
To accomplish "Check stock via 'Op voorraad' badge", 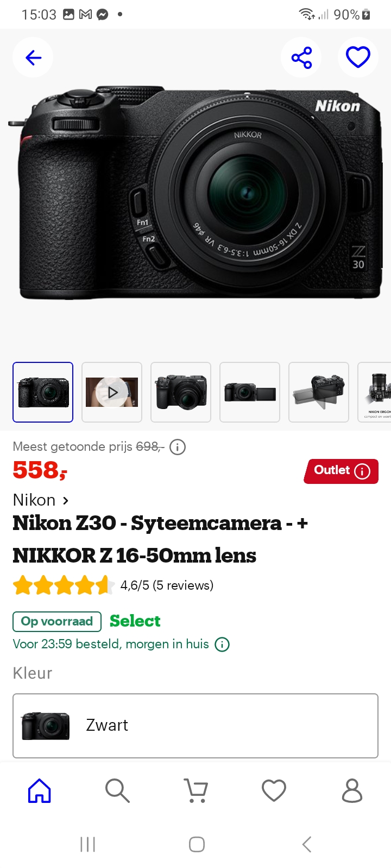I will click(56, 621).
